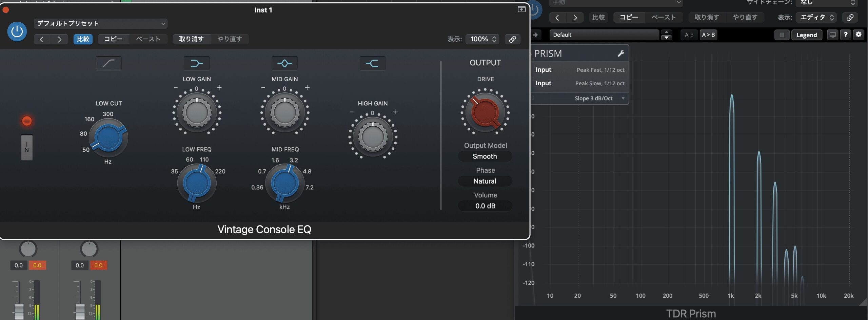Screen dimensions: 868x320
Task: Toggle the low shelf band icon
Action: point(196,63)
